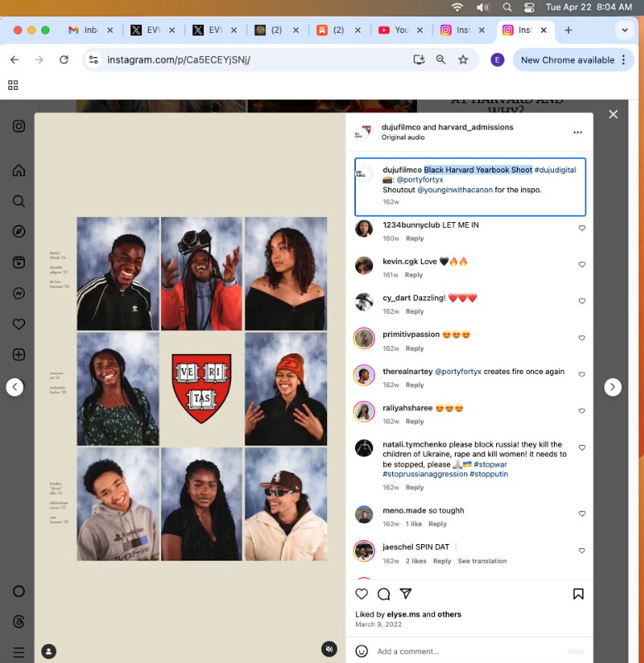
Task: Open Chrome zoom magnifier icon
Action: point(441,60)
